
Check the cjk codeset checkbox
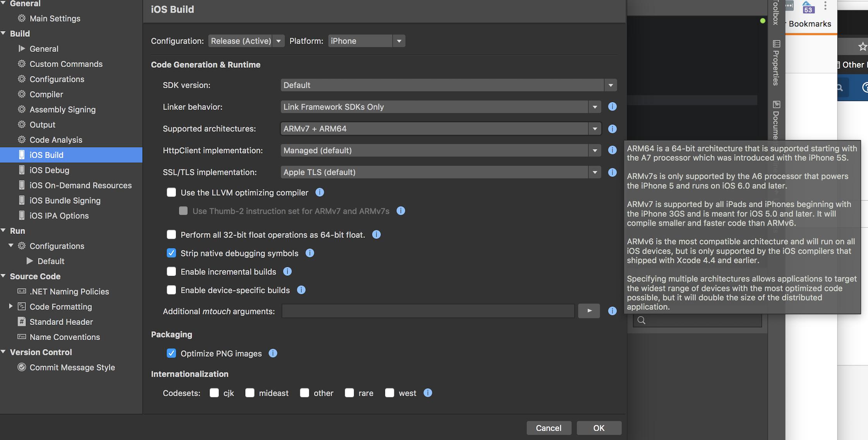point(214,393)
